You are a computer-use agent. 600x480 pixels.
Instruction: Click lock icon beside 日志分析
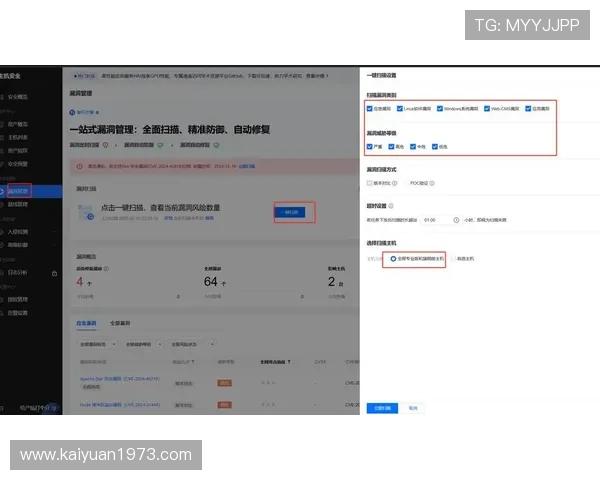click(54, 273)
